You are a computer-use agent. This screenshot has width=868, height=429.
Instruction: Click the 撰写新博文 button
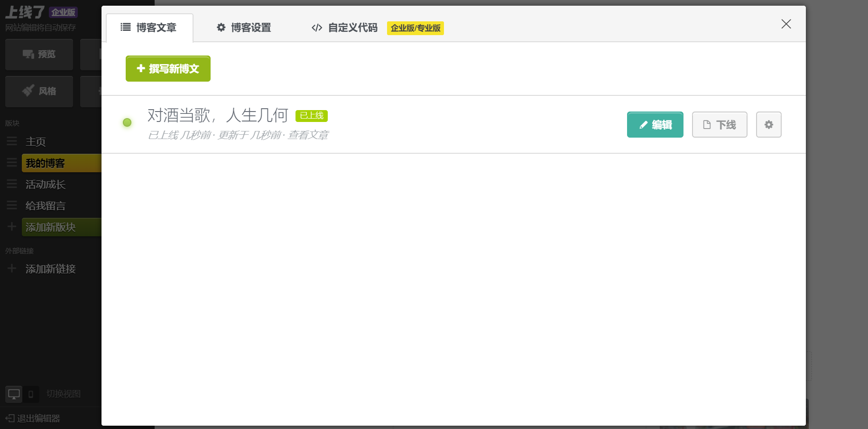pos(168,69)
